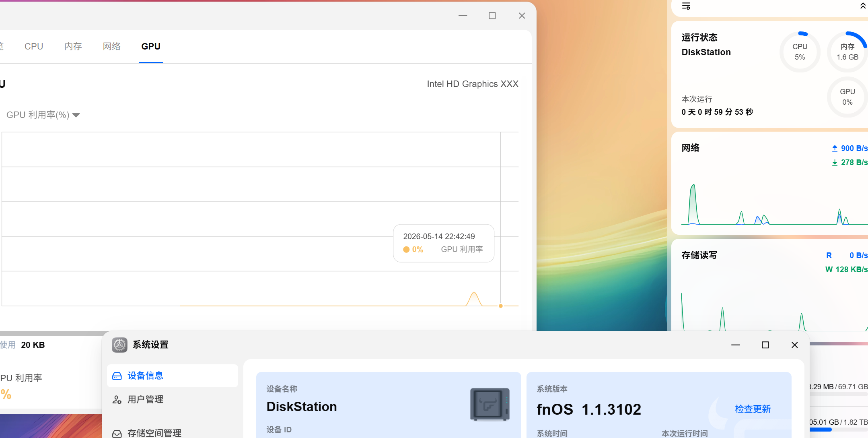
Task: Select the GPU tab in resource monitor
Action: (151, 46)
